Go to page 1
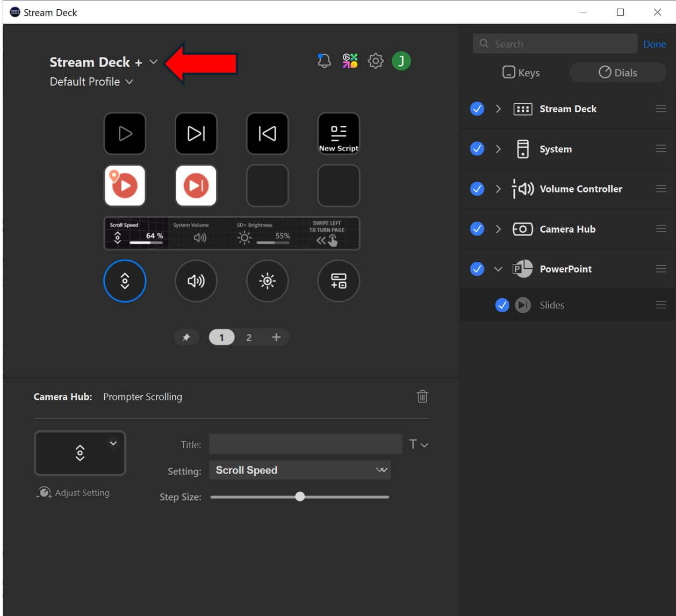 point(221,337)
